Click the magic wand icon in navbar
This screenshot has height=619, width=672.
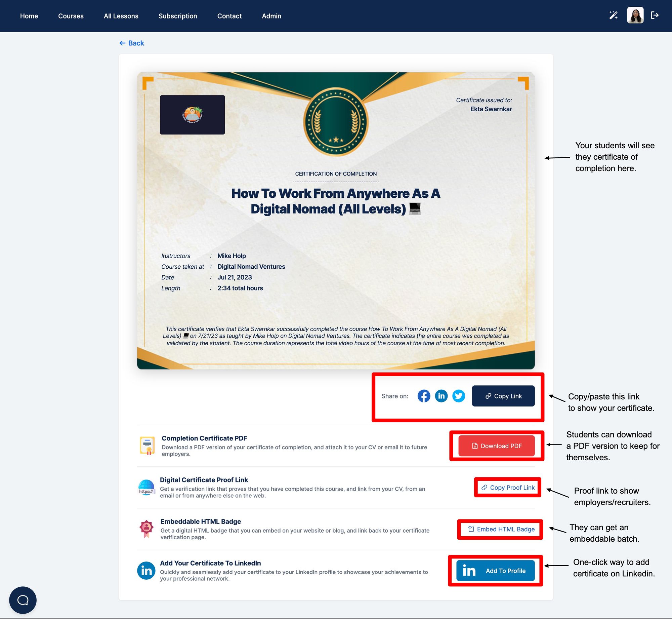pos(613,15)
